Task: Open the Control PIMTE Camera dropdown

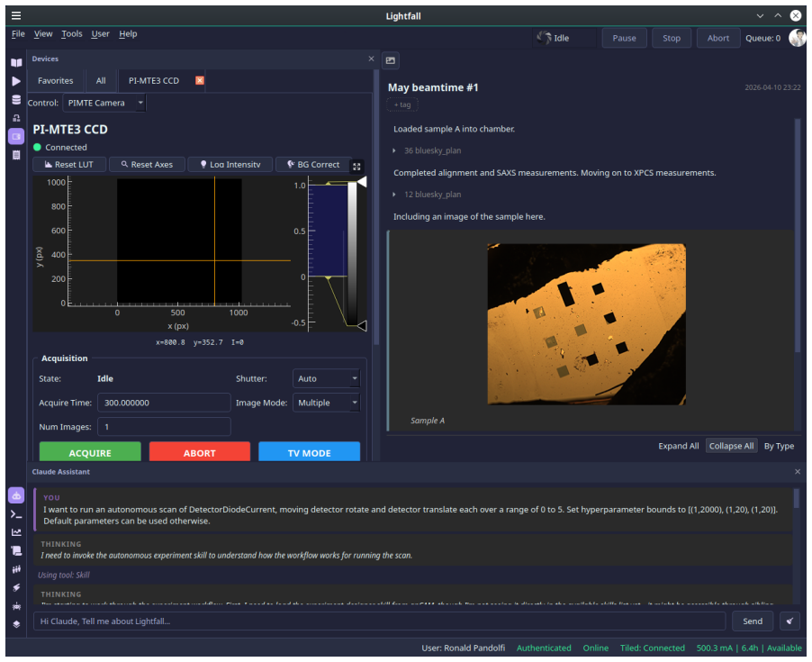Action: 104,103
